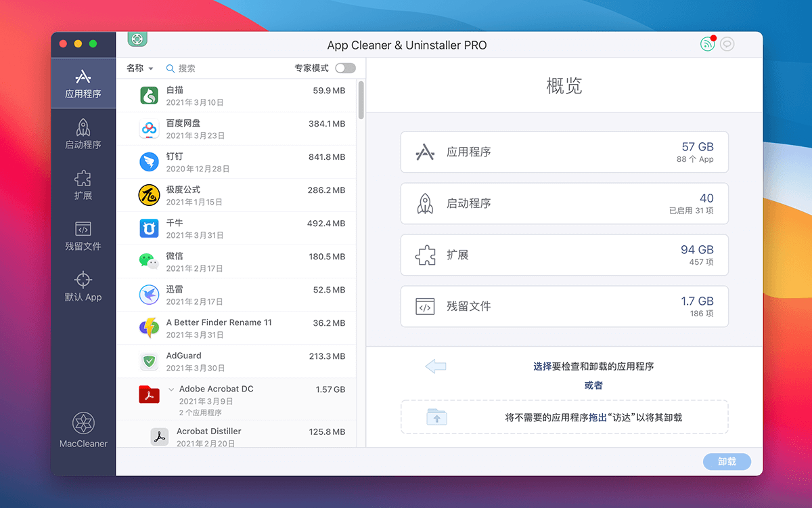Select the 微信 app icon
The height and width of the screenshot is (508, 812).
[149, 261]
